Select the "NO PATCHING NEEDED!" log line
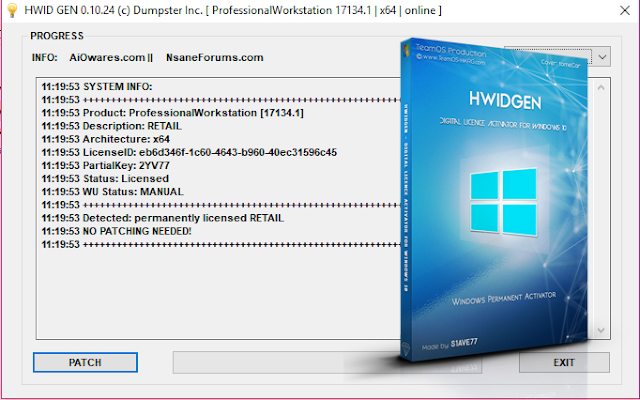The image size is (640, 400). click(116, 231)
